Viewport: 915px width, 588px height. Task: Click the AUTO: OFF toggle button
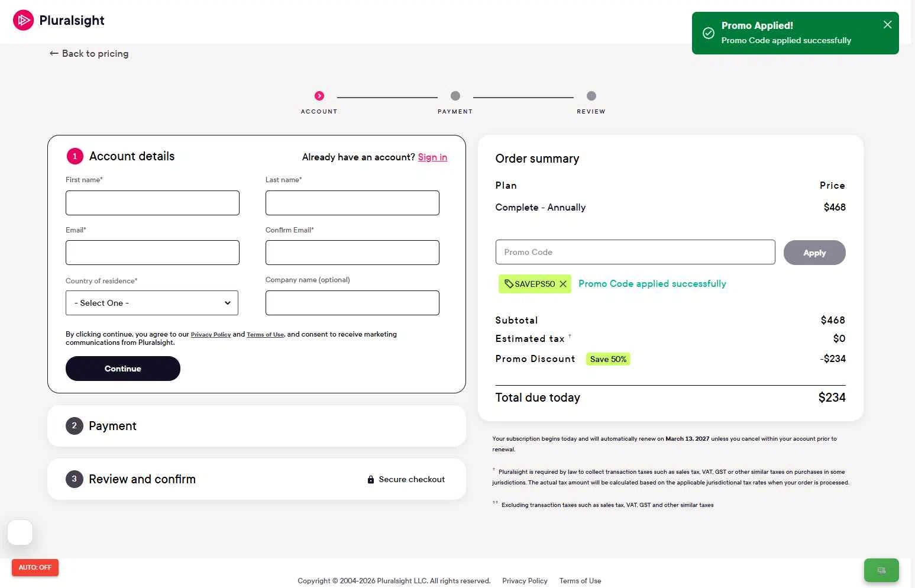point(35,567)
